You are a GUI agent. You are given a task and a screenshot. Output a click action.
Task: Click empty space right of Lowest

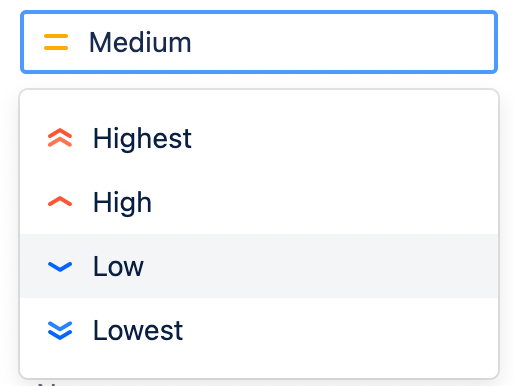(x=340, y=330)
